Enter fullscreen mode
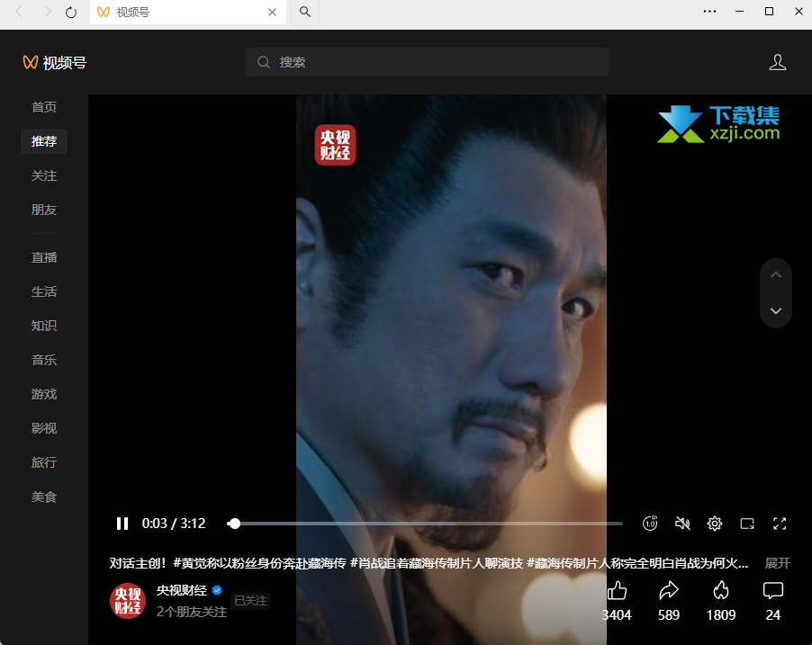The height and width of the screenshot is (645, 812). point(780,524)
